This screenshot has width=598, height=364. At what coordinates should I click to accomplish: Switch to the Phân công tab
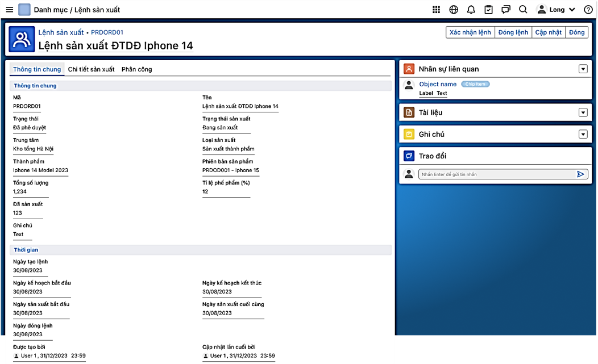(136, 69)
